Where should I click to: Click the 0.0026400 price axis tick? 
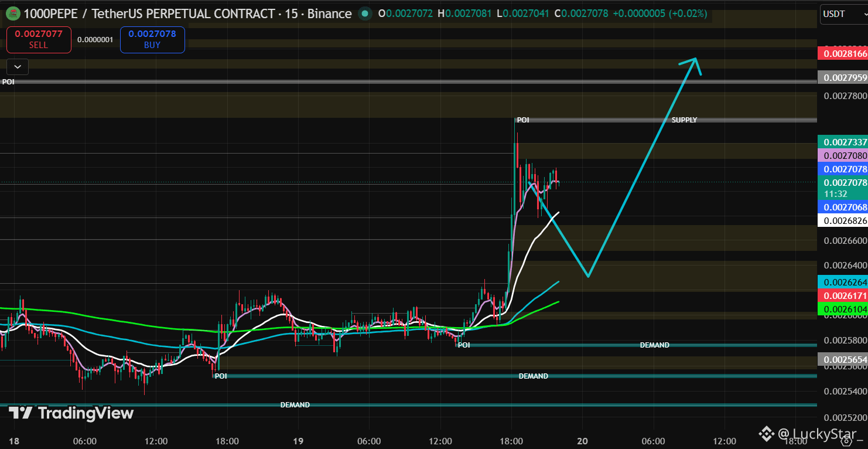click(x=845, y=266)
